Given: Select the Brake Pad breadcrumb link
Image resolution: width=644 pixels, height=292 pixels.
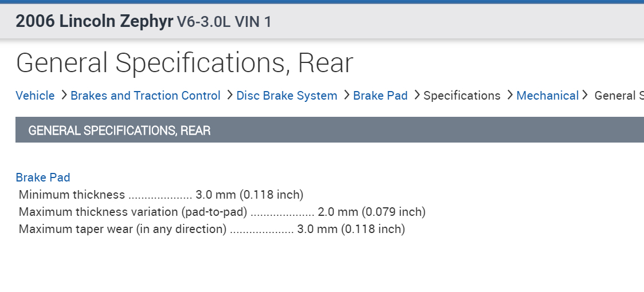Looking at the screenshot, I should pyautogui.click(x=380, y=96).
